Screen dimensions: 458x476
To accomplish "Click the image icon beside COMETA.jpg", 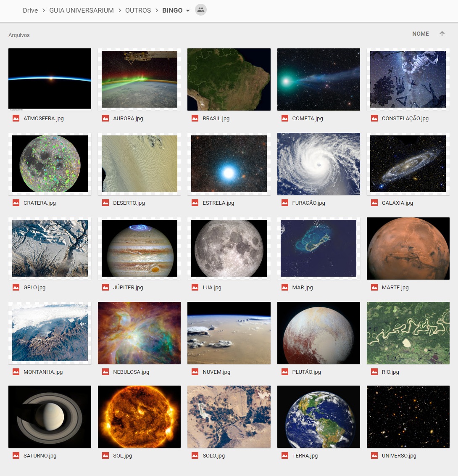I will pos(284,119).
